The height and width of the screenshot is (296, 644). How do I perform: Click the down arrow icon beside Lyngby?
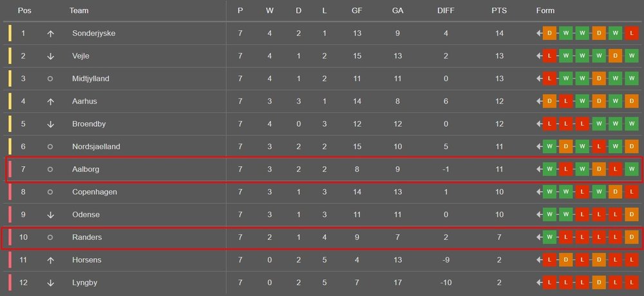point(50,282)
